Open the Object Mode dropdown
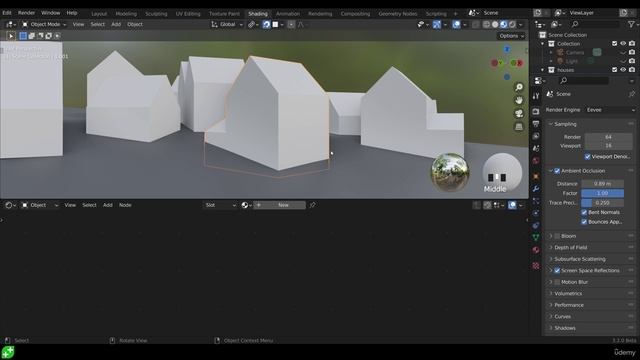Image resolution: width=640 pixels, height=360 pixels. 44,24
